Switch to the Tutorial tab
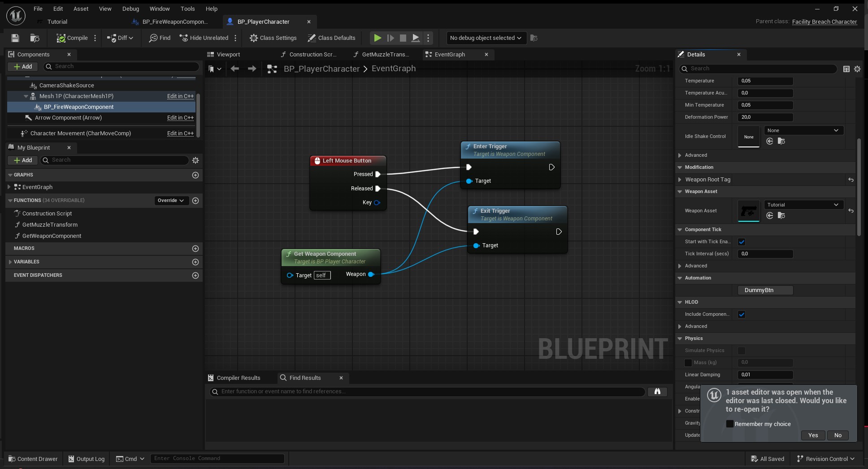Viewport: 868px width, 469px height. tap(57, 22)
